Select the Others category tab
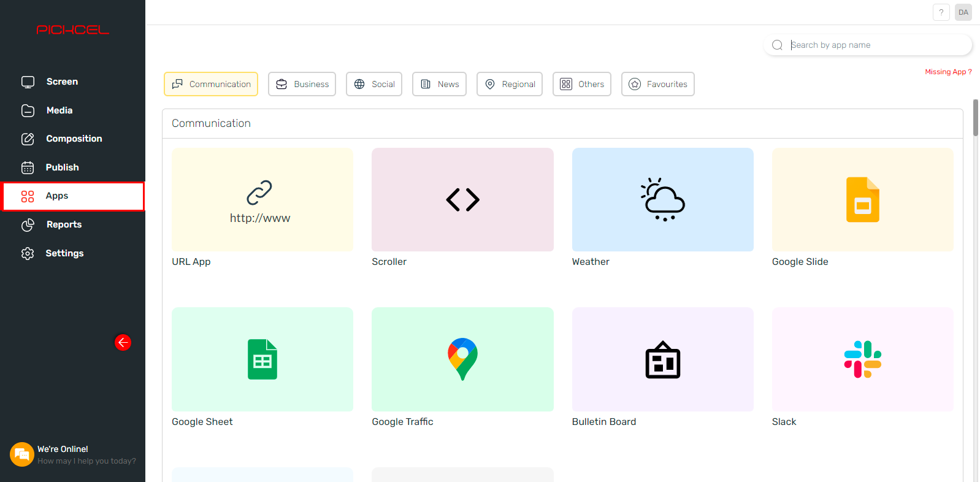The width and height of the screenshot is (980, 482). pyautogui.click(x=582, y=84)
